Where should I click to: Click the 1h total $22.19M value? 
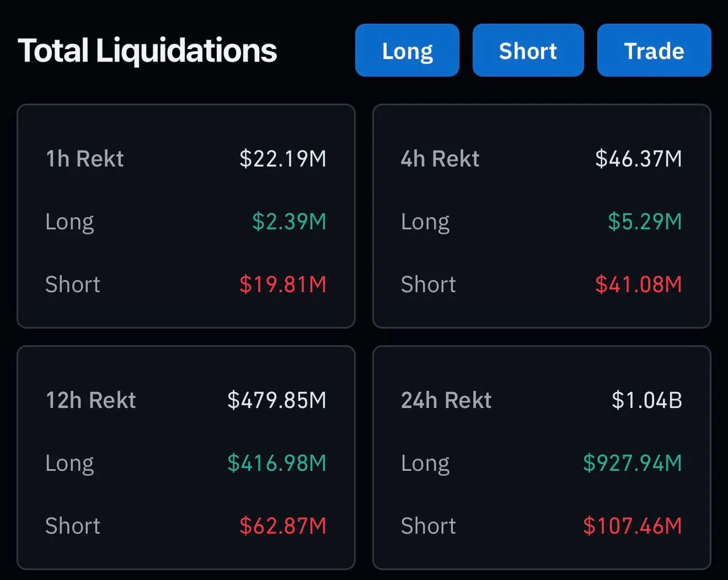[283, 159]
